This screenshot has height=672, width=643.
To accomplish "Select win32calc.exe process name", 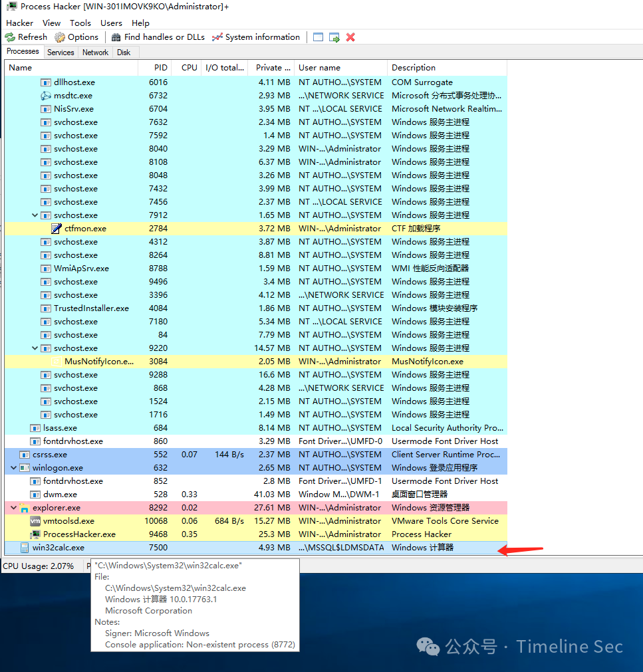I will pyautogui.click(x=59, y=548).
